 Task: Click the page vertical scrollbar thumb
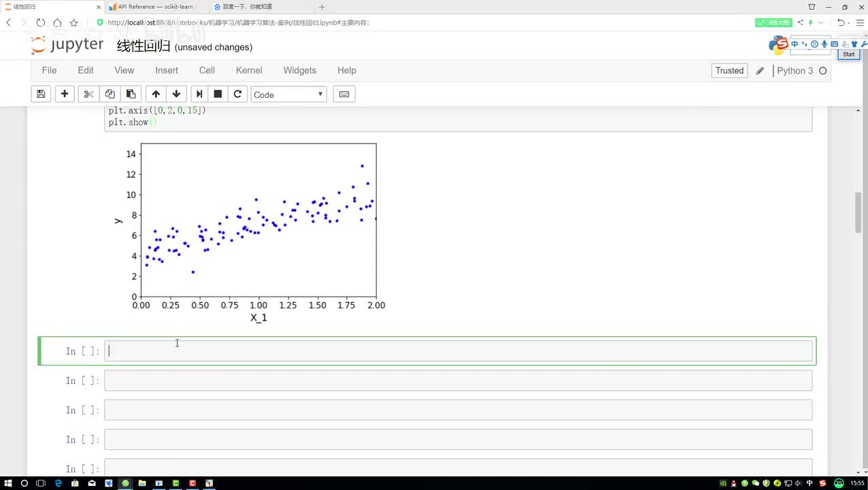click(x=860, y=212)
